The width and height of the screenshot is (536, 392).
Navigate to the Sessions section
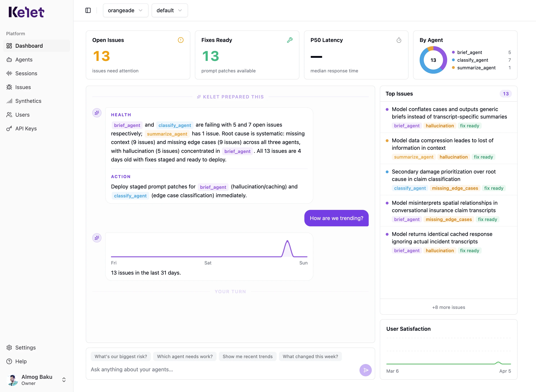click(x=26, y=73)
